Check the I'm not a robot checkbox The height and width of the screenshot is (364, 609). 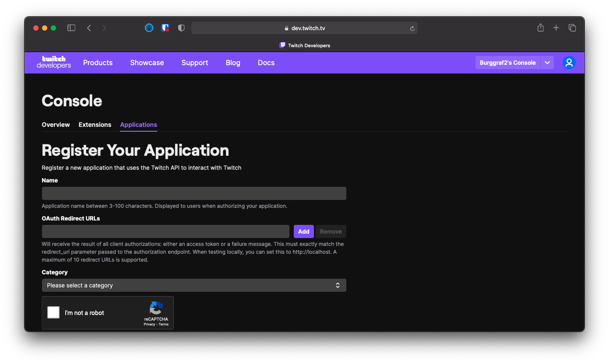53,312
